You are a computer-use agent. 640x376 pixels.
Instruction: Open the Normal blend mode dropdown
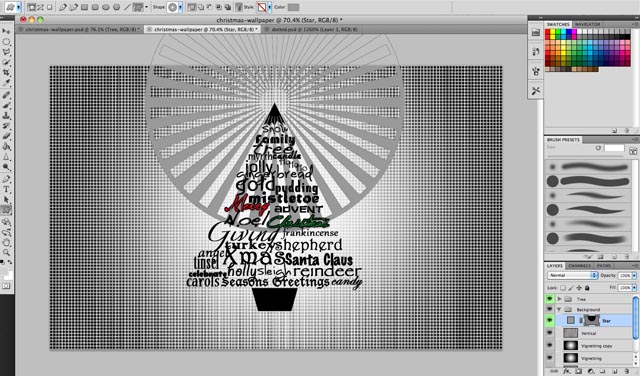[573, 276]
